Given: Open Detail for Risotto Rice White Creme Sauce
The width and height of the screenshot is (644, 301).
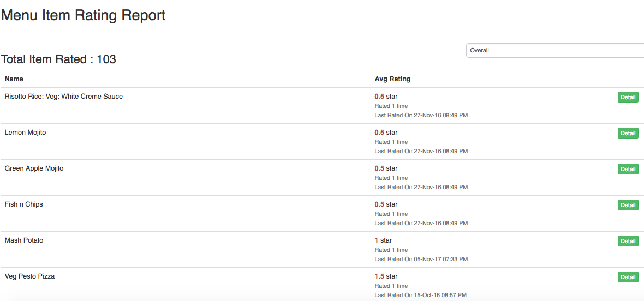Looking at the screenshot, I should 628,97.
